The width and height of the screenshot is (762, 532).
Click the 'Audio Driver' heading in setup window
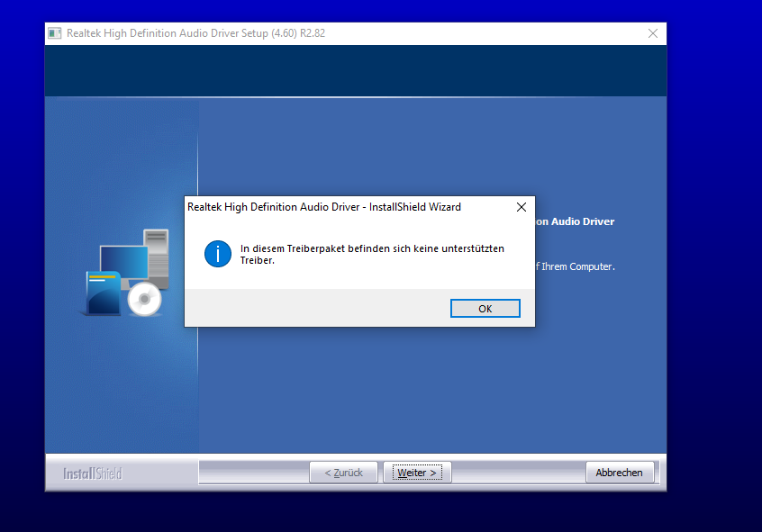click(583, 221)
